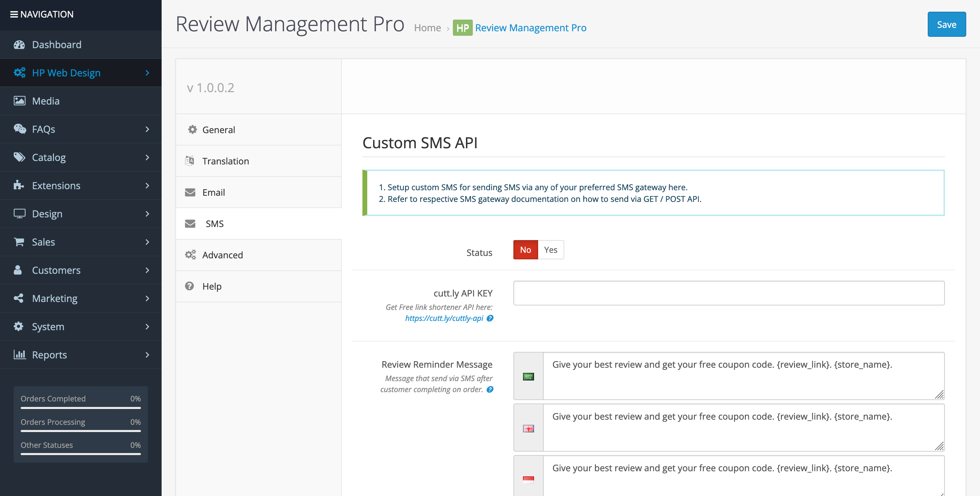This screenshot has height=496, width=980.
Task: Click the Reports bar-chart icon
Action: tap(19, 354)
